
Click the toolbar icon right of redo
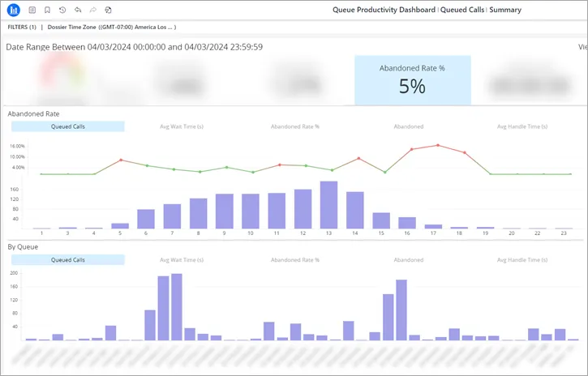click(108, 10)
